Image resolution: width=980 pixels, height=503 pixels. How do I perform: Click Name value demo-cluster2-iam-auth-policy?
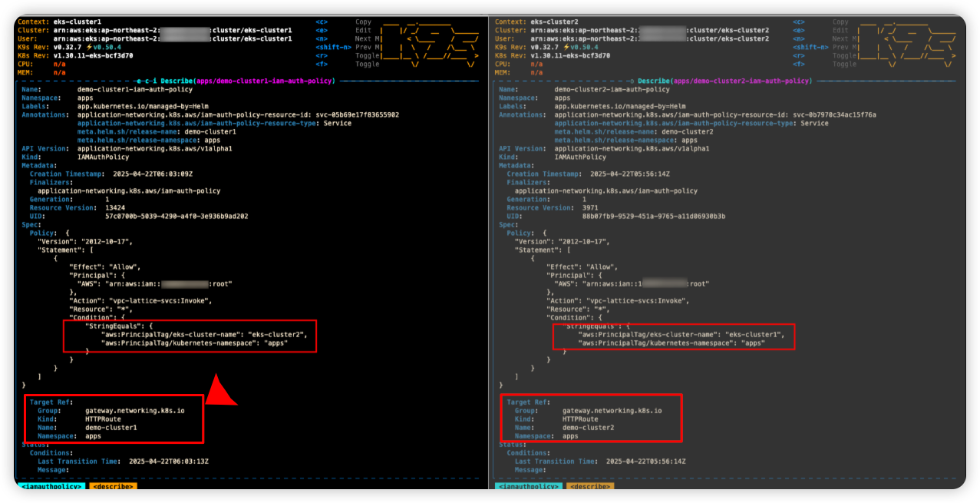(x=612, y=90)
